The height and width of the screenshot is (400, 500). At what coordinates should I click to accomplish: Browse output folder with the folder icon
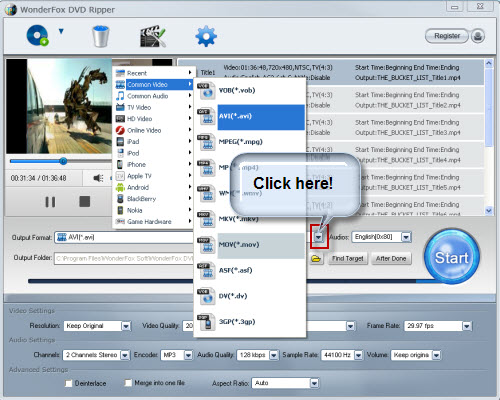click(x=316, y=258)
